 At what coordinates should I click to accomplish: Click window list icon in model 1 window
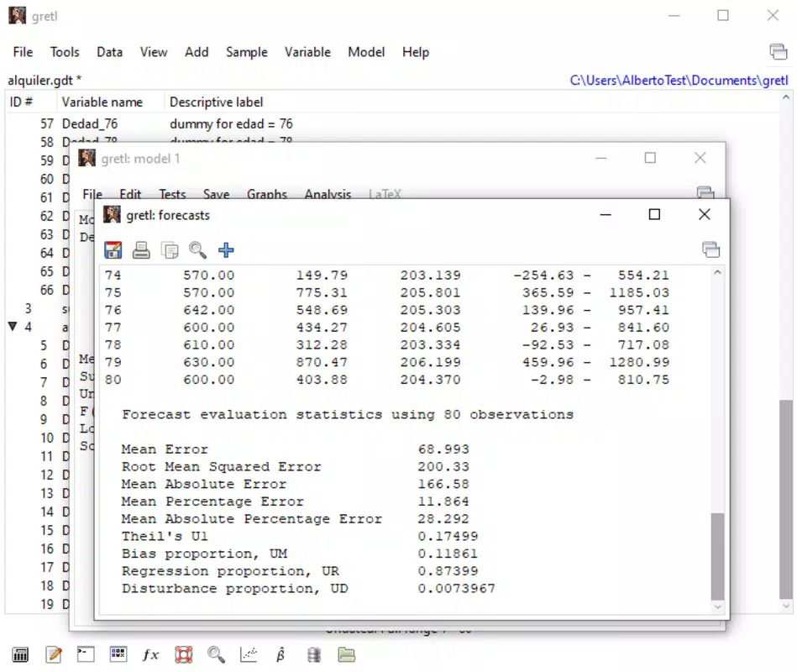705,192
